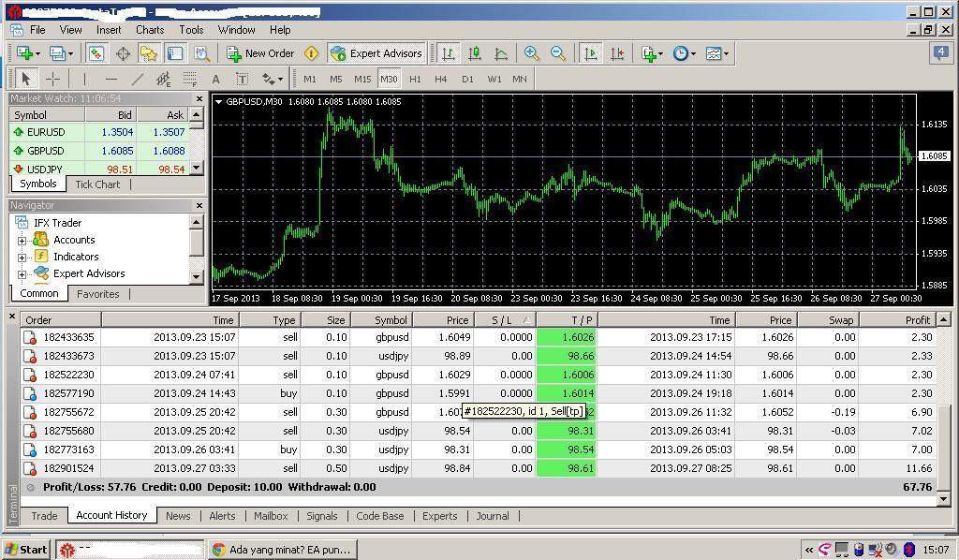Open MetaEditor yellow diamond icon
Screen dimensions: 959x560
click(x=311, y=53)
